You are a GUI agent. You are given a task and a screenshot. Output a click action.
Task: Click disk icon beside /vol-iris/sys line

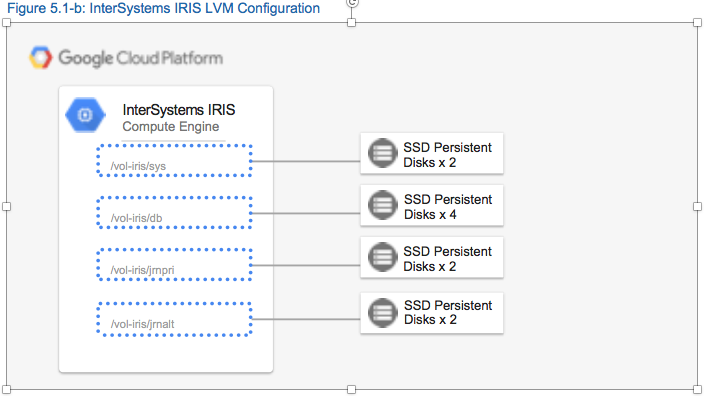point(383,153)
